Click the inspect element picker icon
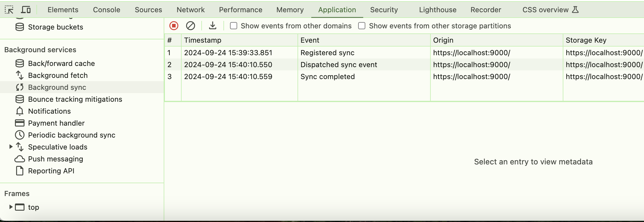644x222 pixels. 9,10
